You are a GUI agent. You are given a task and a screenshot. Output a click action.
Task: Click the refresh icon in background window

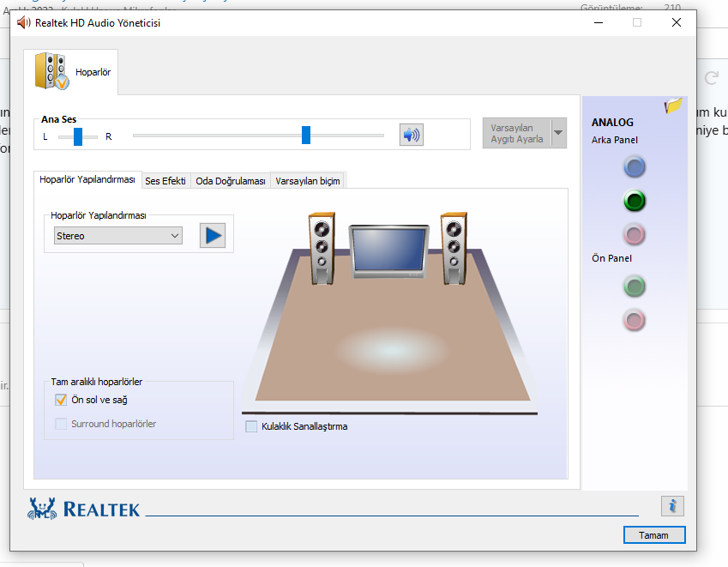point(712,78)
